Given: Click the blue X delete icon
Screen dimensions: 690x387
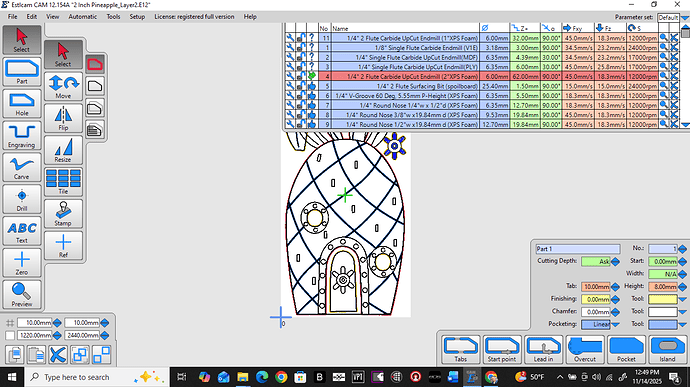Looking at the screenshot, I should coord(58,354).
